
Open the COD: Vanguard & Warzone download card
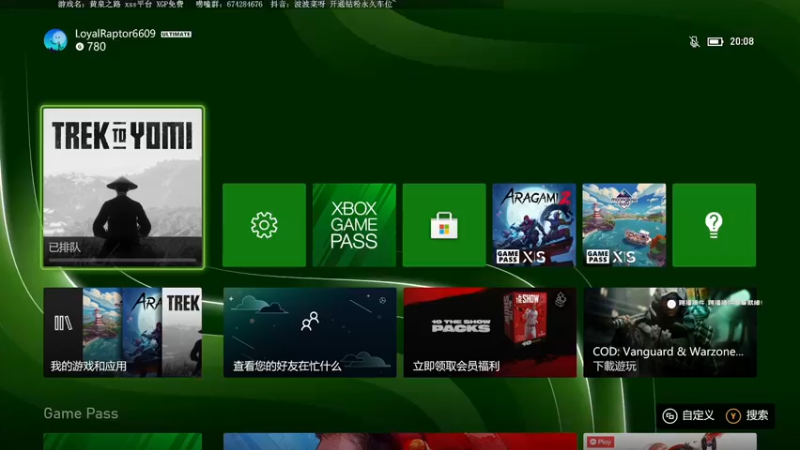(x=670, y=333)
